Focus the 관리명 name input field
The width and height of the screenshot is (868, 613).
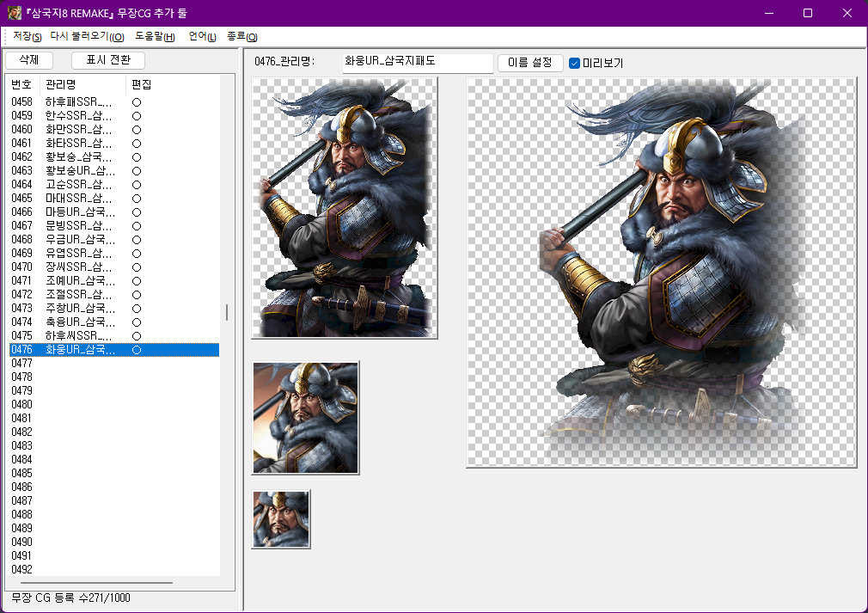[418, 62]
